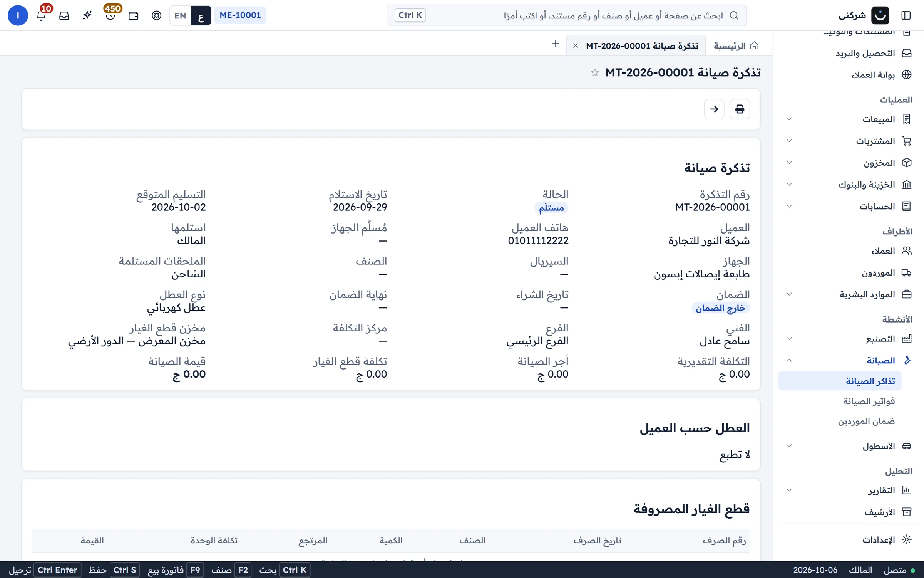Click the Ctrl S حفظ shortcut
The image size is (924, 578).
point(114,570)
